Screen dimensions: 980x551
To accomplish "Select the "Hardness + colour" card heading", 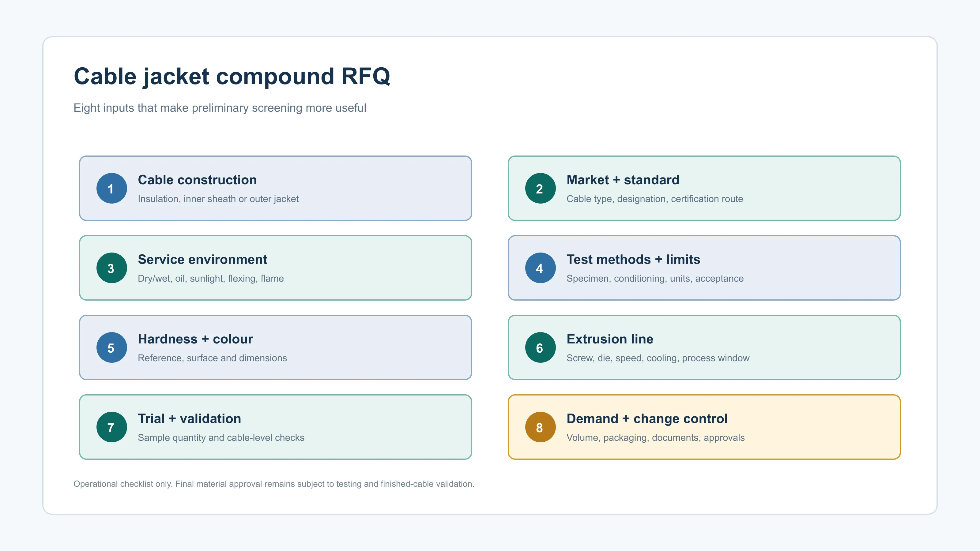I will click(x=195, y=339).
